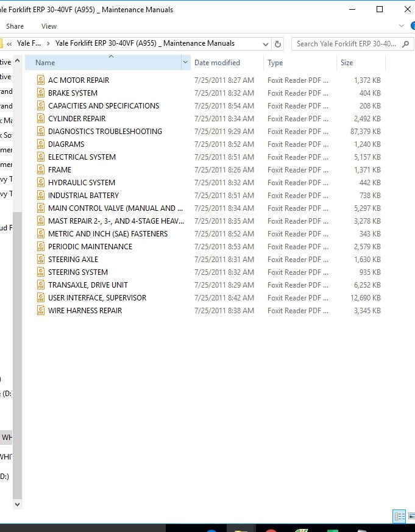Select file named WIRE HARNESS REPAIR
The height and width of the screenshot is (532, 415).
pyautogui.click(x=85, y=310)
